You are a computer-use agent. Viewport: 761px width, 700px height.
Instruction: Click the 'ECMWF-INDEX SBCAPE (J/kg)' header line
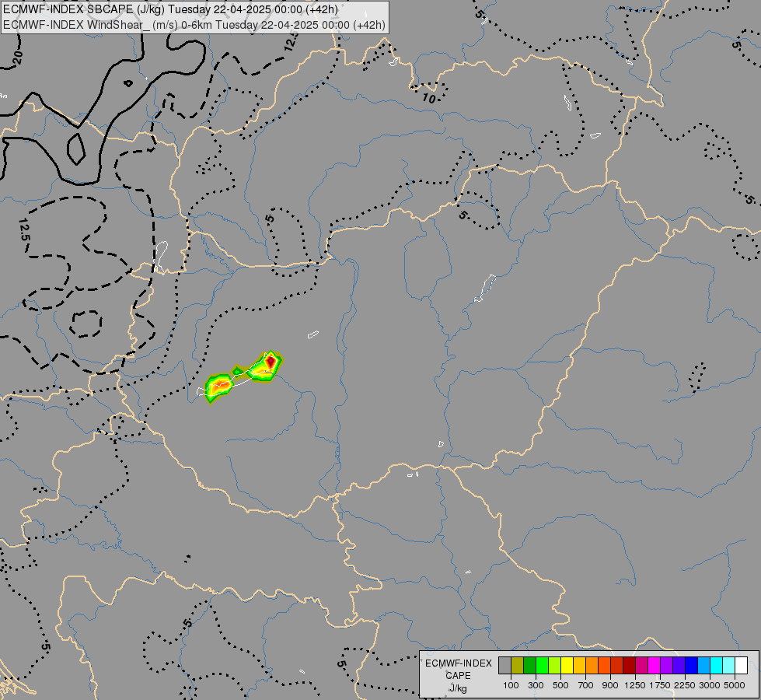click(x=171, y=9)
